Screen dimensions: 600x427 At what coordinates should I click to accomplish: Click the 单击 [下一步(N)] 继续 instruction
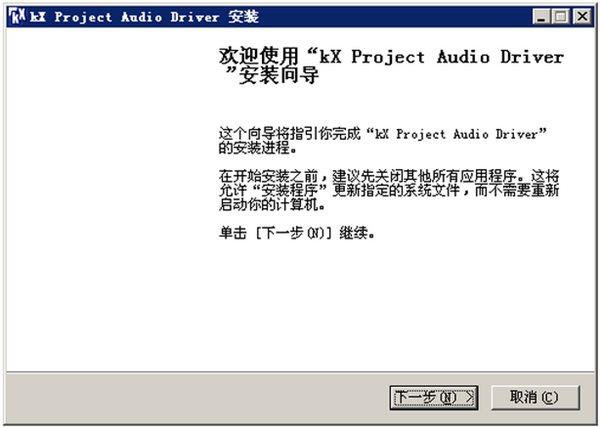297,233
